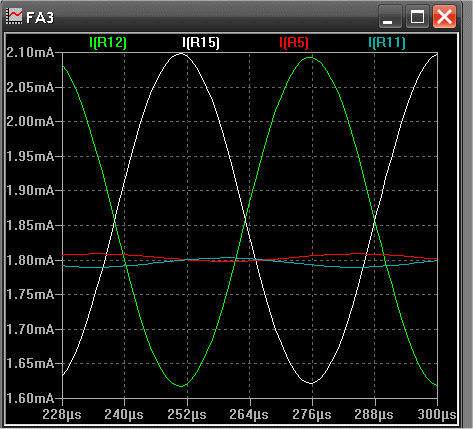Viewport: 473px width, 429px height.
Task: Click the 2.05mA vertical axis label
Action: tap(30, 87)
